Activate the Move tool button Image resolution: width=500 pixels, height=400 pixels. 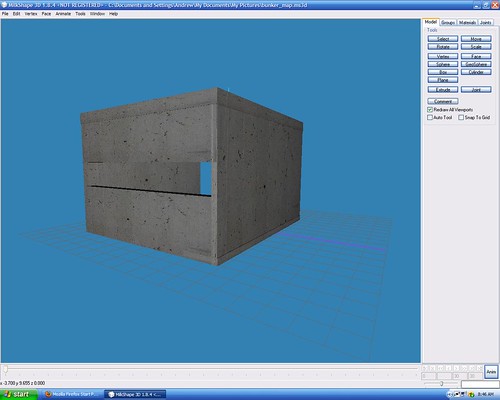tap(476, 39)
